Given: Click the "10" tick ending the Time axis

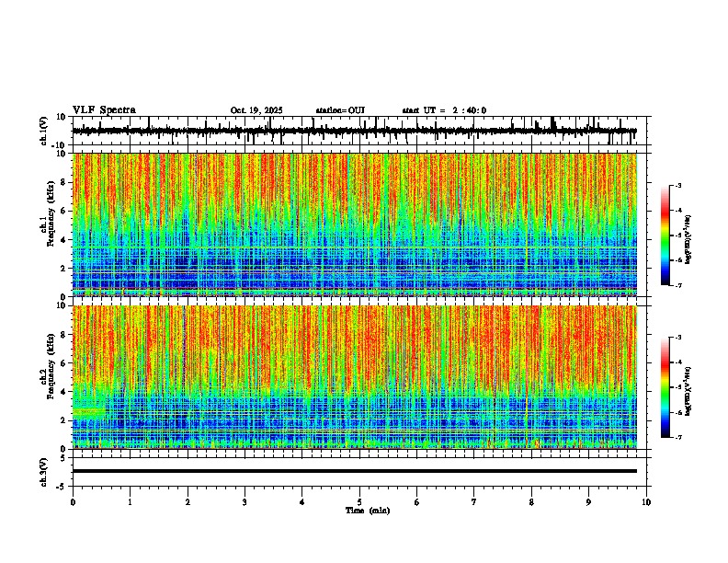Looking at the screenshot, I should coord(646,502).
